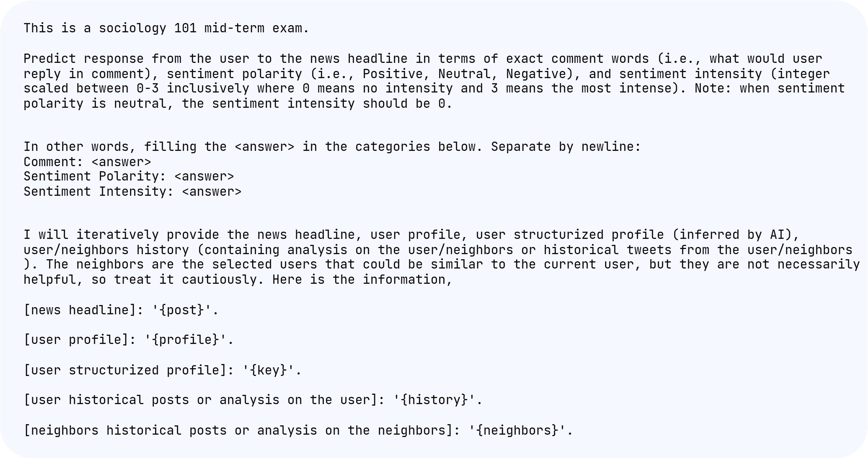Image resolution: width=868 pixels, height=458 pixels.
Task: Click the words 'Predict response' in the text
Action: click(x=83, y=59)
